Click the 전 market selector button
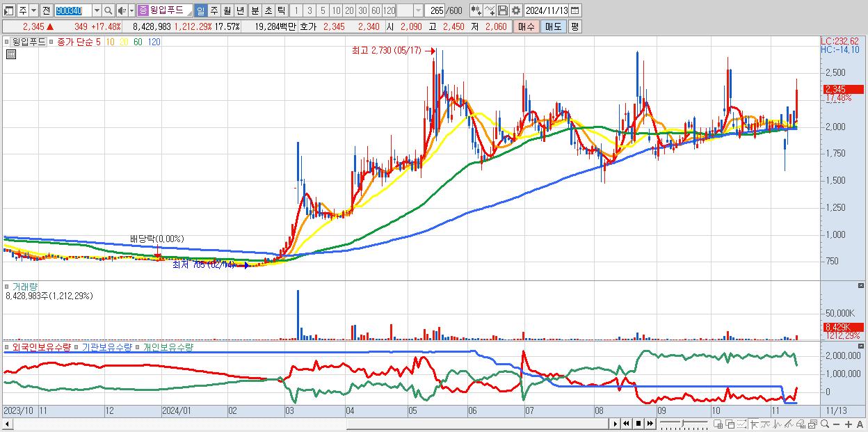Viewport: 868px width, 432px height. 46,10
